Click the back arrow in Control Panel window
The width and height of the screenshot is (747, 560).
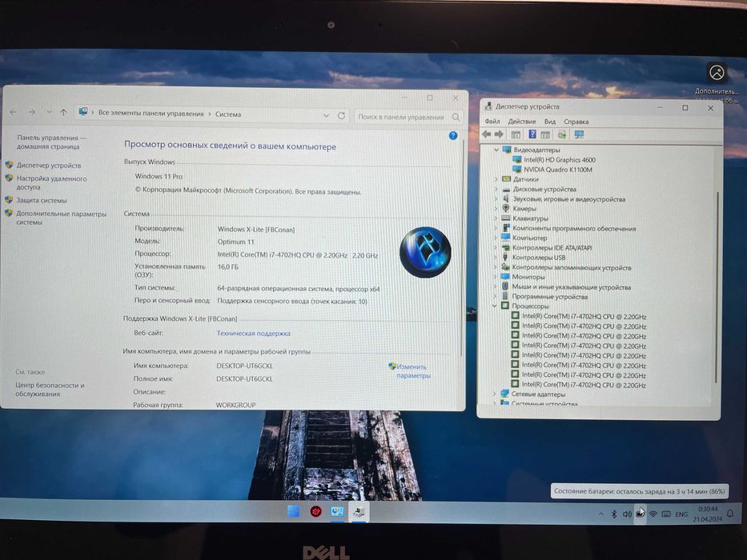tap(13, 112)
